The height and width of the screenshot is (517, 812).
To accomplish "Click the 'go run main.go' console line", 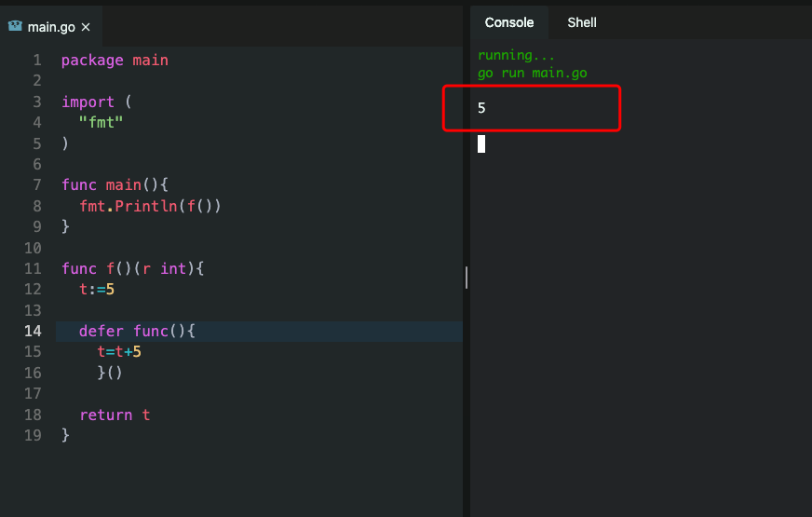I will tap(533, 73).
